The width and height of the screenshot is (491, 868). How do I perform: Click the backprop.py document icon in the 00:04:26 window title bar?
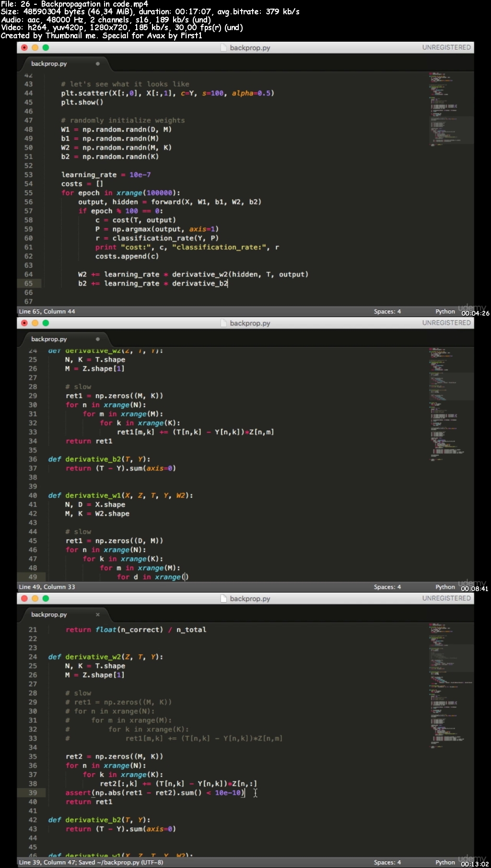223,48
